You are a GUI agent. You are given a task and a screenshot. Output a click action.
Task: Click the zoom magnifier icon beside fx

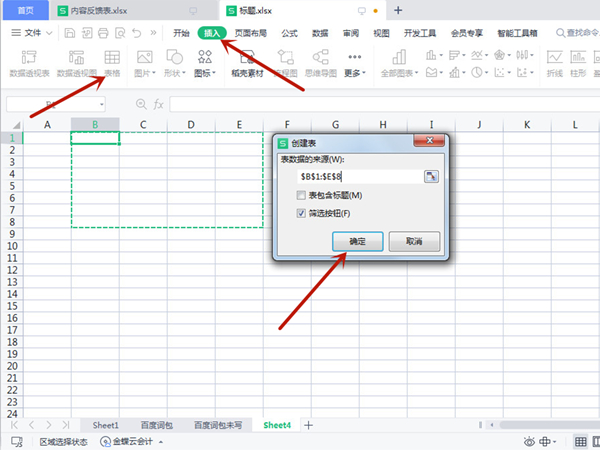click(139, 104)
